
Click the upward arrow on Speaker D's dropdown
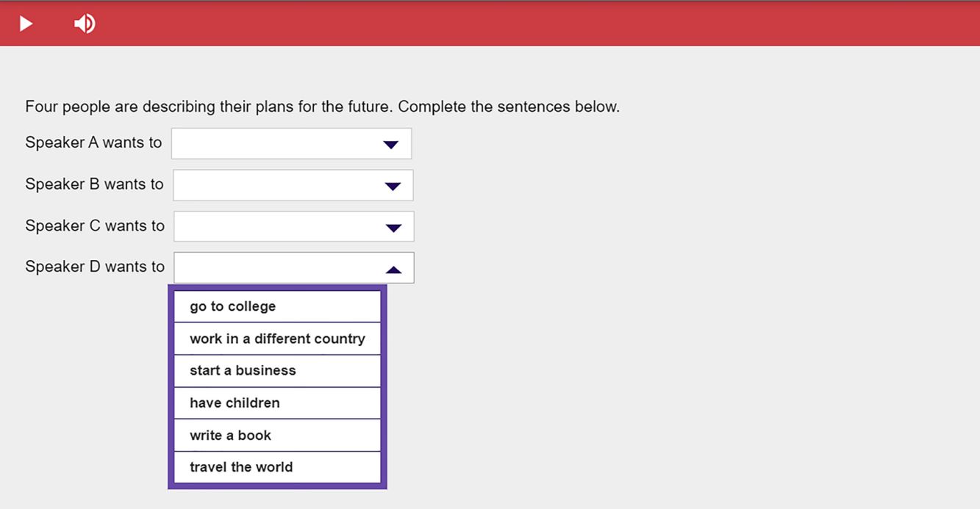point(394,267)
